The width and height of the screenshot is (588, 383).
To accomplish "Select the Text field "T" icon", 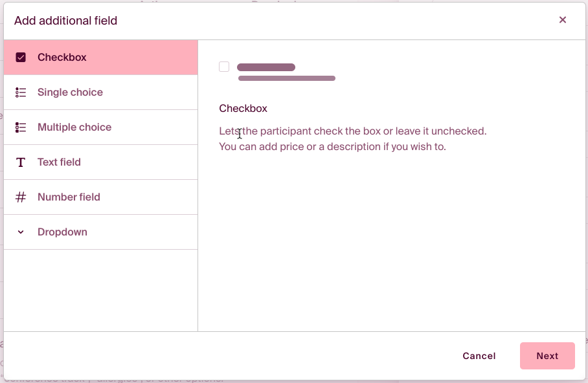I will 21,162.
